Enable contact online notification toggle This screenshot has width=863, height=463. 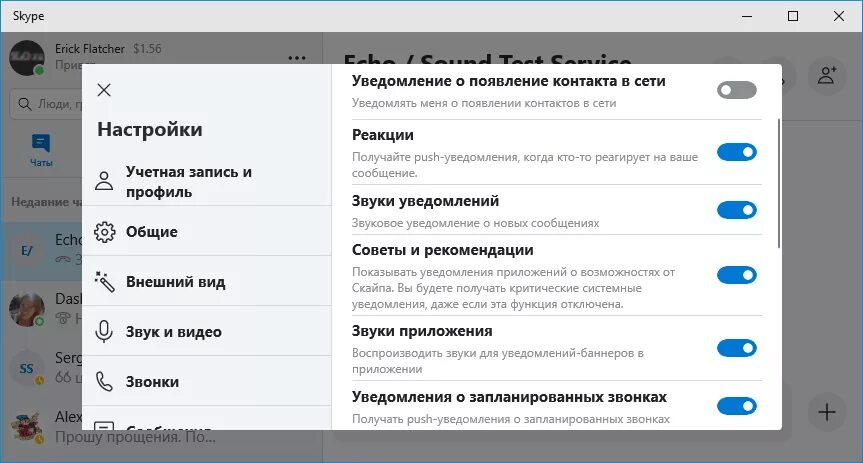coord(736,90)
